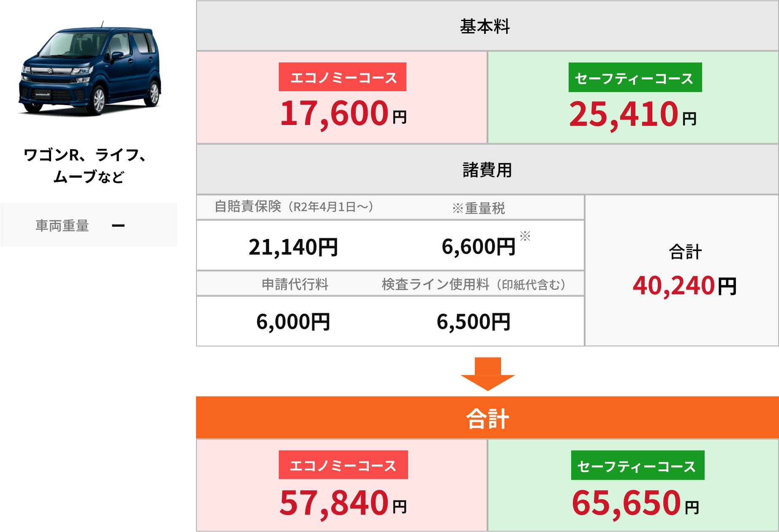Click the orange down arrow icon

pos(488,374)
